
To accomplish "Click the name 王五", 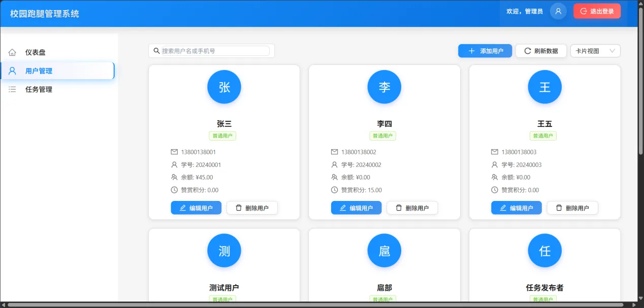I will pos(545,124).
